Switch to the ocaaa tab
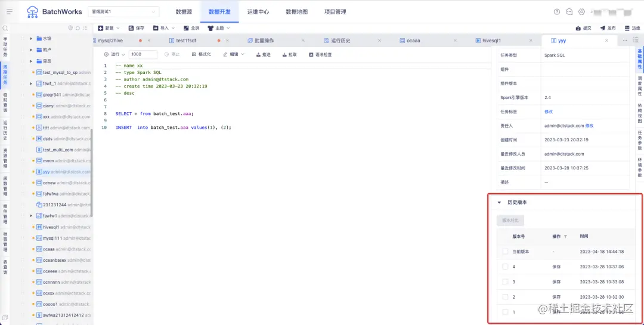The width and height of the screenshot is (644, 325). coord(413,41)
